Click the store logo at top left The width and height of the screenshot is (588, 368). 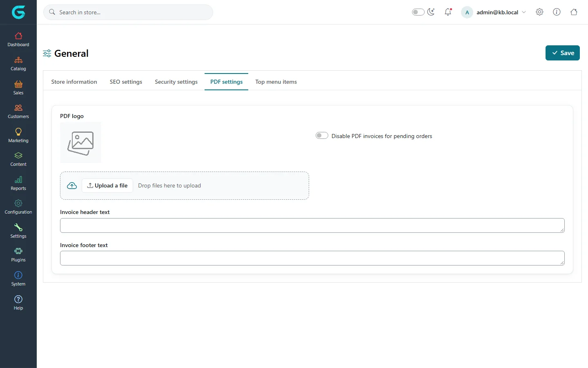pyautogui.click(x=18, y=12)
